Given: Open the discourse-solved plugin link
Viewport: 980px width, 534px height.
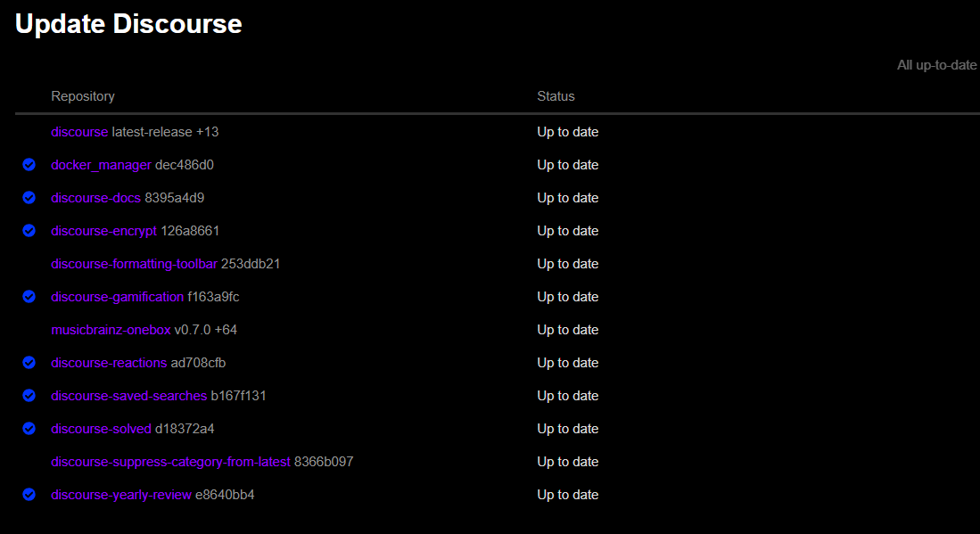Looking at the screenshot, I should (x=102, y=429).
